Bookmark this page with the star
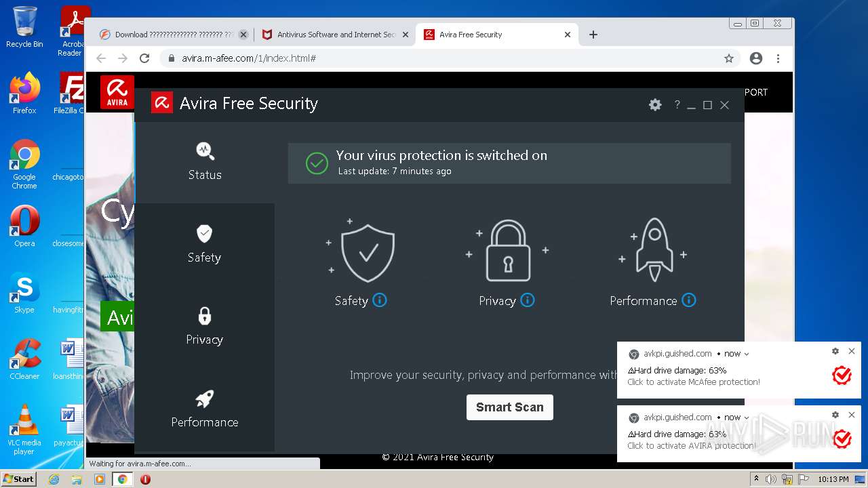The height and width of the screenshot is (488, 868). pos(729,58)
